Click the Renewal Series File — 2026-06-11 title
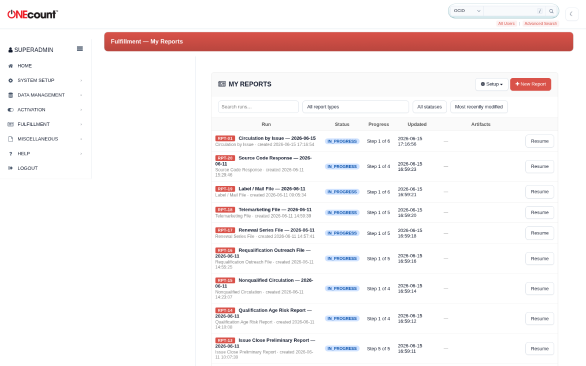This screenshot has height=366, width=586. pos(277,230)
